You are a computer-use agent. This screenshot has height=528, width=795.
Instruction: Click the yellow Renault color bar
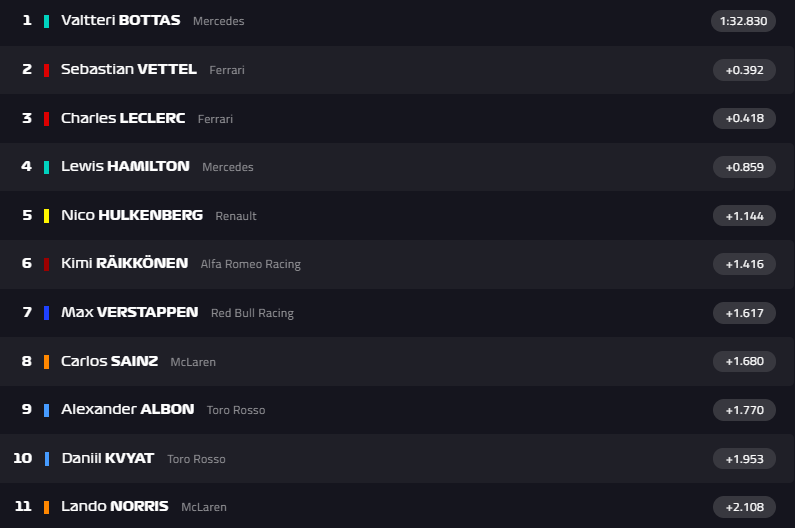coord(46,215)
